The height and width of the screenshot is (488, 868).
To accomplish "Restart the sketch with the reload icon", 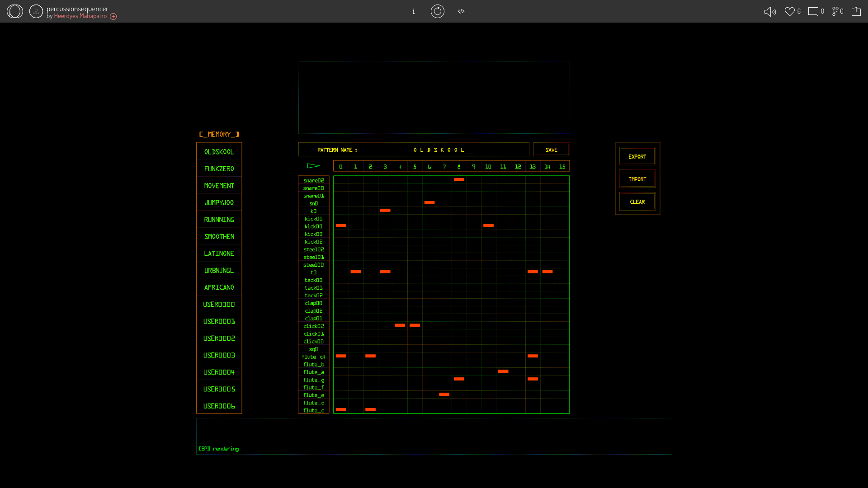I will (x=438, y=11).
